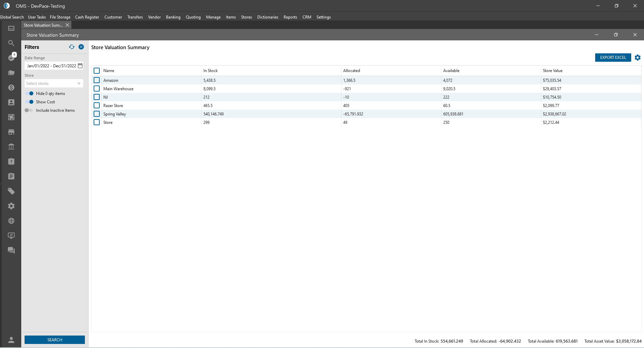Open the price tag items icon

(11, 191)
